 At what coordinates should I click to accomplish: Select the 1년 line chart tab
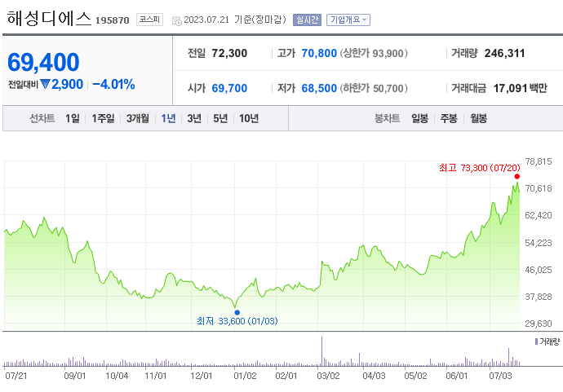tap(168, 118)
